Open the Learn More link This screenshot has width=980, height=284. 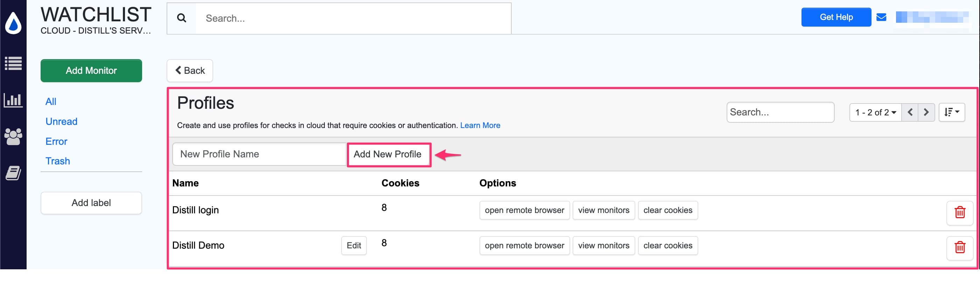480,125
